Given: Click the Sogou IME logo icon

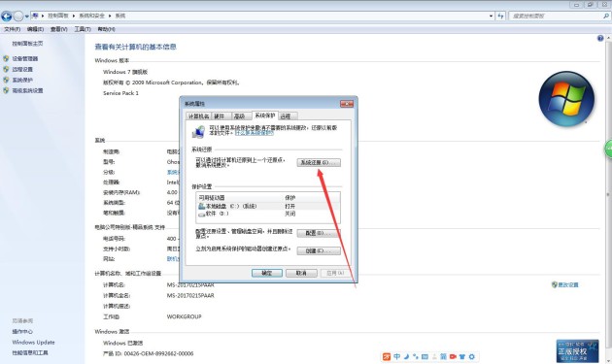Looking at the screenshot, I should coord(387,356).
